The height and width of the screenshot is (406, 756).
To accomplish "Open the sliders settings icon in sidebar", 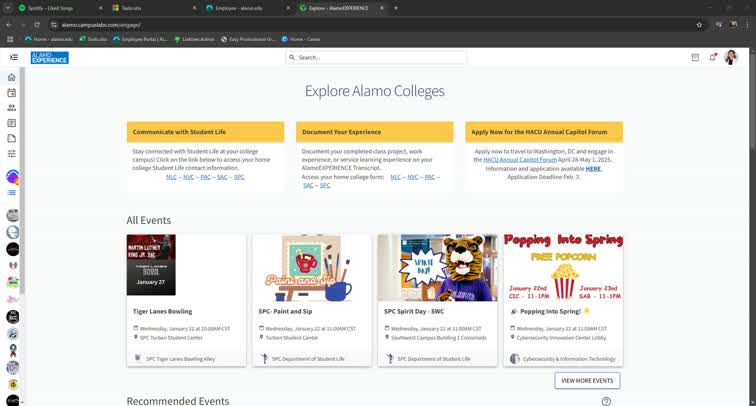I will click(x=12, y=154).
